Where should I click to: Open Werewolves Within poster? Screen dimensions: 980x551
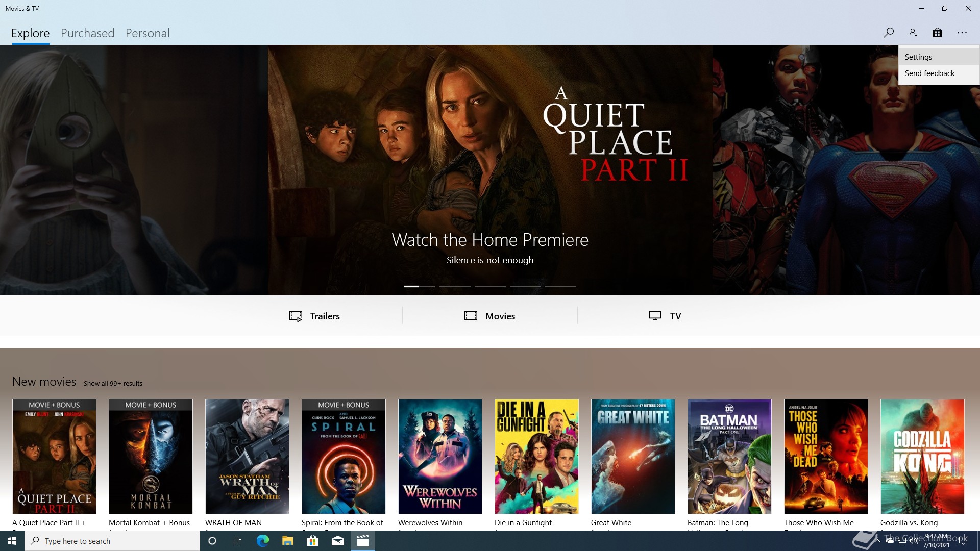click(x=440, y=457)
